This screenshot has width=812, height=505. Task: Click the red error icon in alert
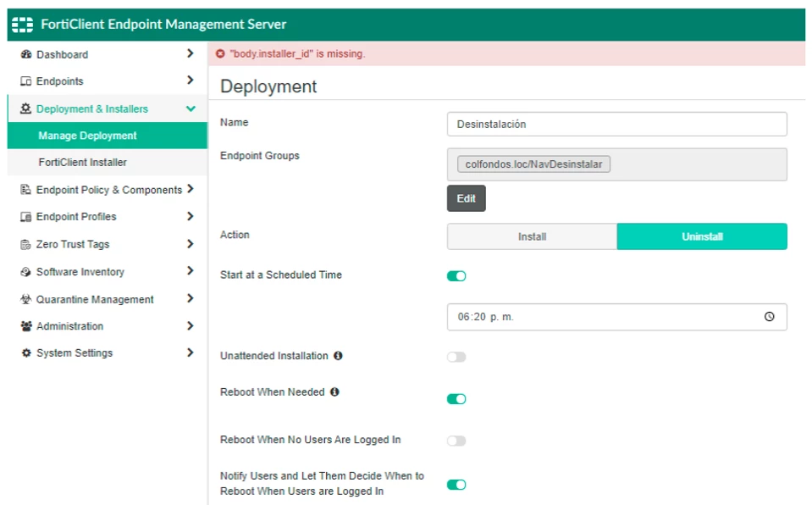point(220,53)
